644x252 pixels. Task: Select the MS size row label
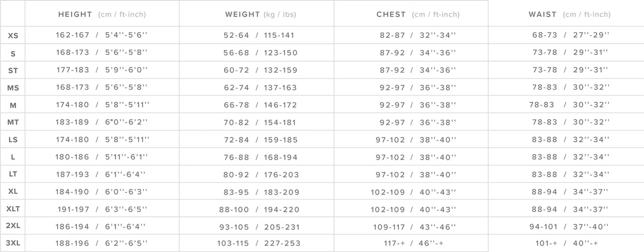13,88
